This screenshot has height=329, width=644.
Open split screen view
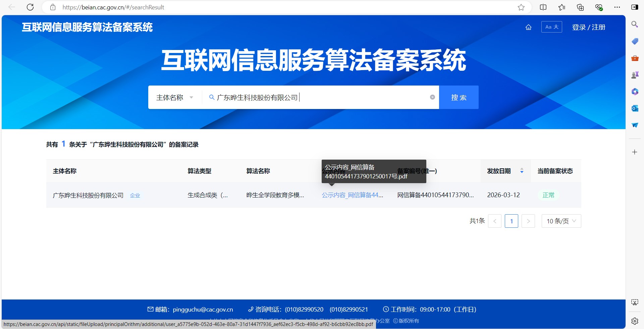pyautogui.click(x=543, y=7)
